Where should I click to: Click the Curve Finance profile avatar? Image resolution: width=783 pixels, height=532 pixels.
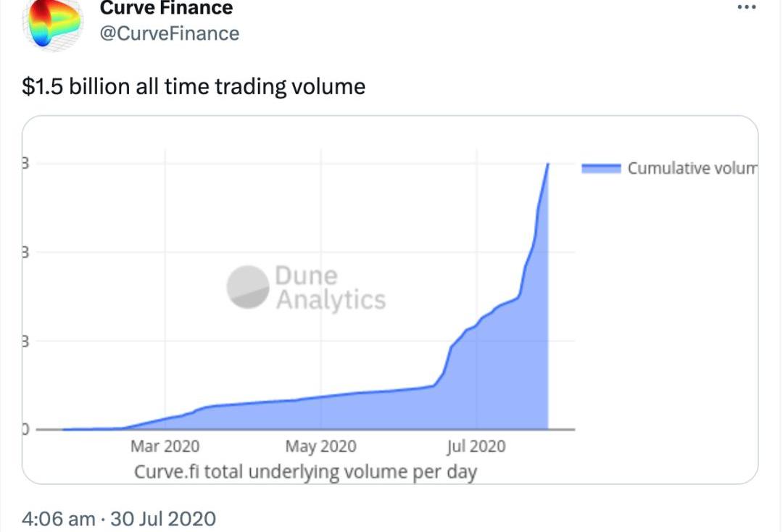pyautogui.click(x=54, y=24)
